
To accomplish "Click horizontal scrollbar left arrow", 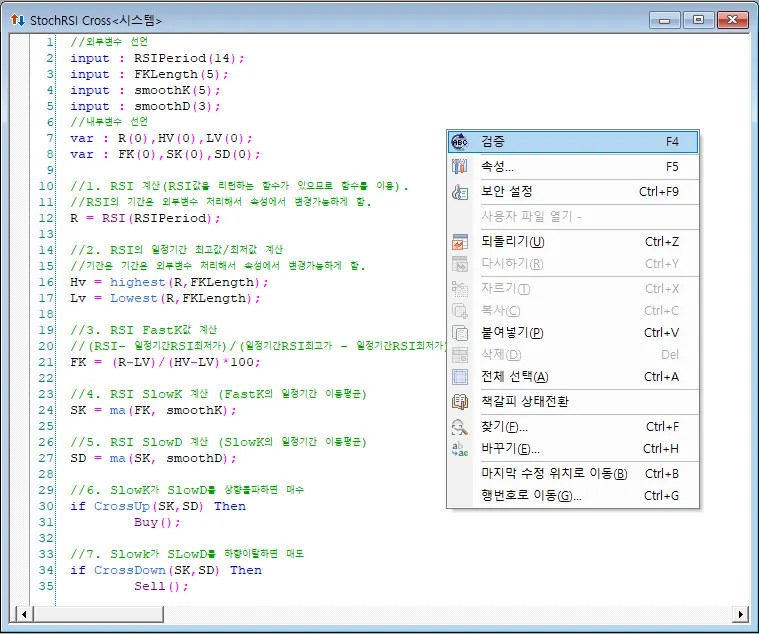I will 24,615.
